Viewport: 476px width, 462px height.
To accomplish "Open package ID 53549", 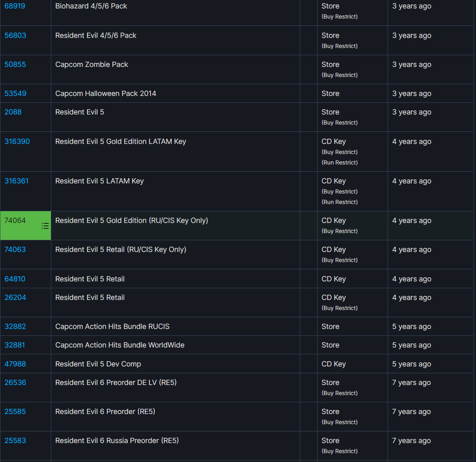I will pos(15,94).
